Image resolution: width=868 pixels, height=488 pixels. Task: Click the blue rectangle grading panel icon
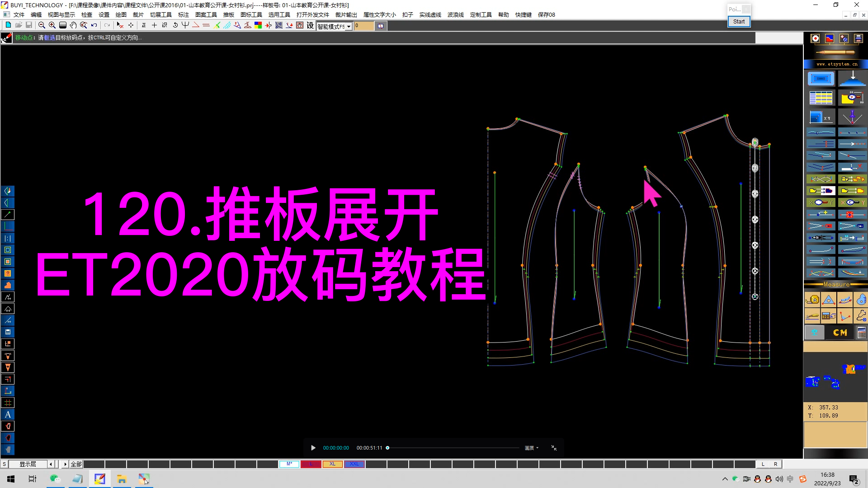click(x=821, y=79)
